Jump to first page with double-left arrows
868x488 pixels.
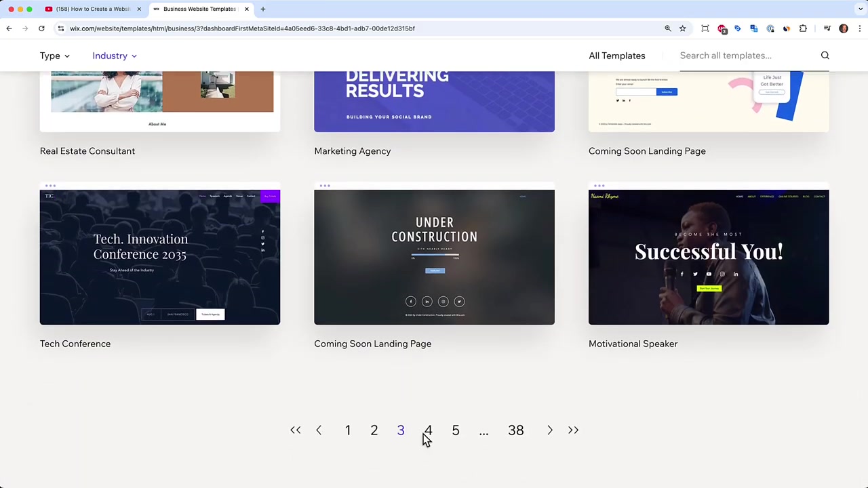(x=296, y=430)
